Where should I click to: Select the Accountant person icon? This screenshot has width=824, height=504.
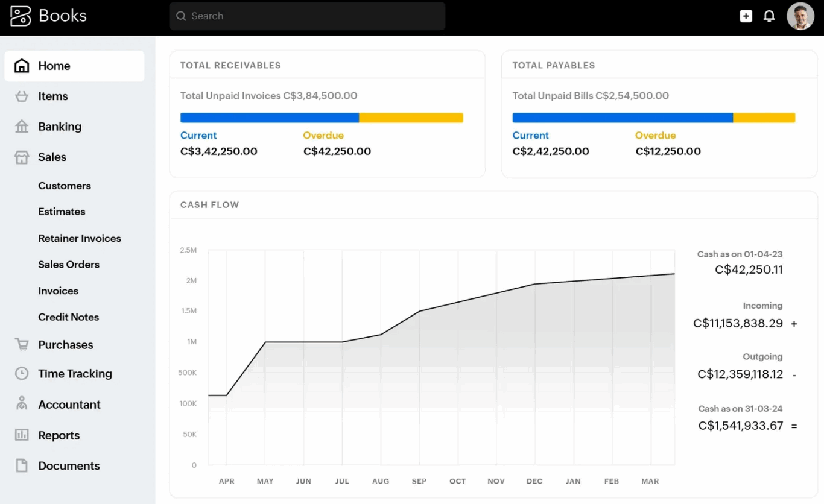(21, 404)
